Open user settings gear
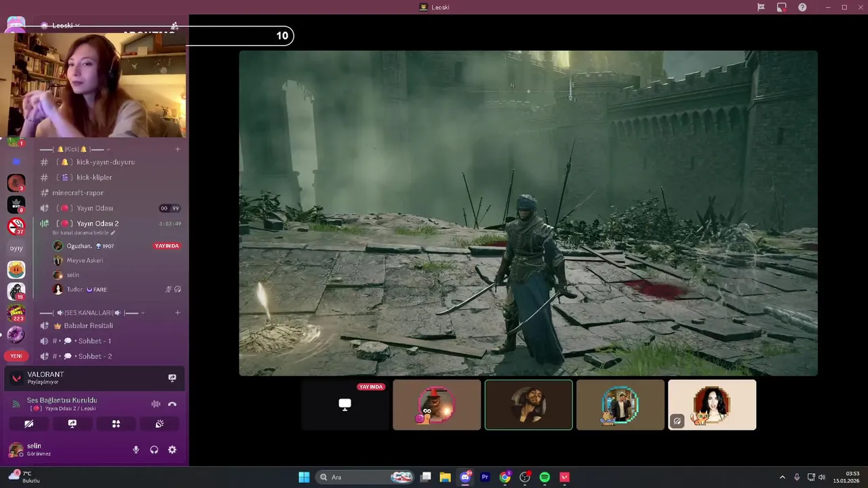The width and height of the screenshot is (868, 488). click(172, 449)
